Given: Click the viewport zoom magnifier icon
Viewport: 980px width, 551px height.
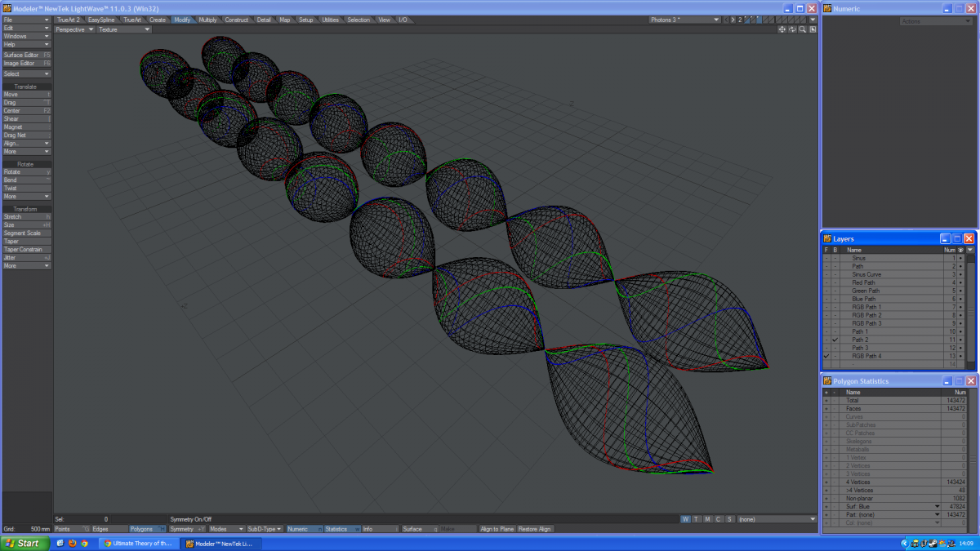Looking at the screenshot, I should [x=802, y=29].
